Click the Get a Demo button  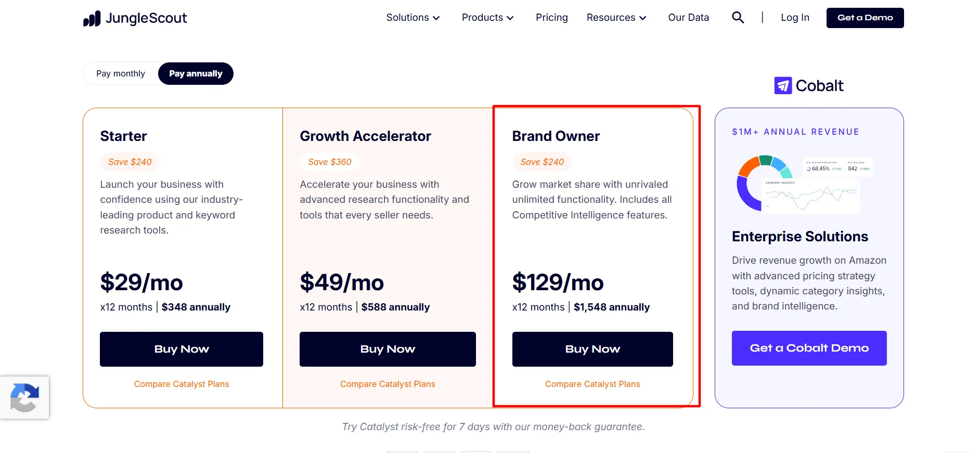click(x=865, y=18)
